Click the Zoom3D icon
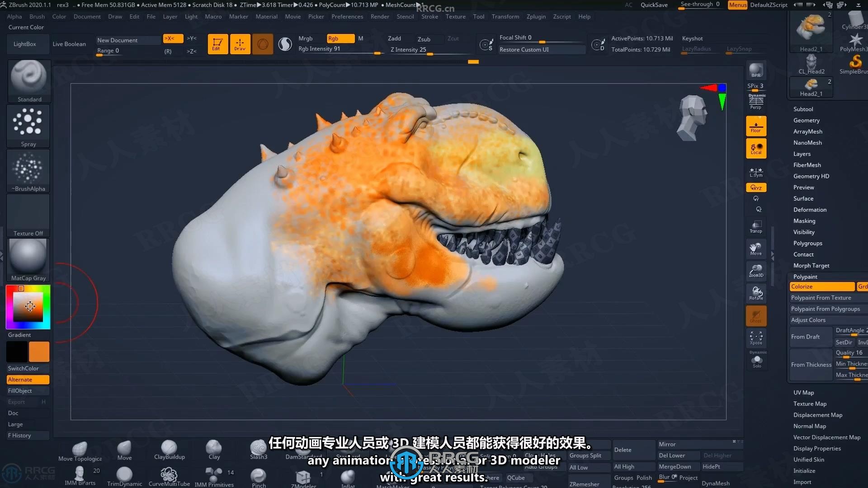This screenshot has width=868, height=488. pos(756,271)
